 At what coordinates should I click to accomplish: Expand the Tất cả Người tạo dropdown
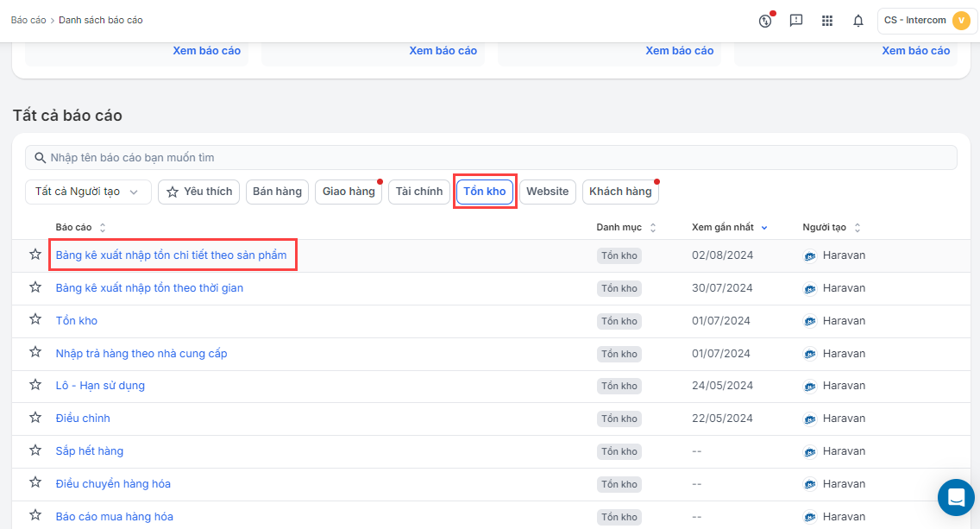coord(88,192)
